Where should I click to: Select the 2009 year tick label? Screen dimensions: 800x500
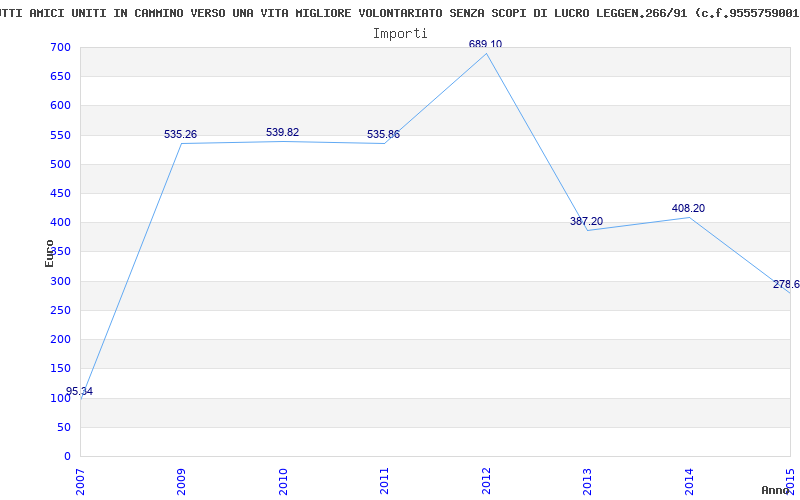point(181,482)
